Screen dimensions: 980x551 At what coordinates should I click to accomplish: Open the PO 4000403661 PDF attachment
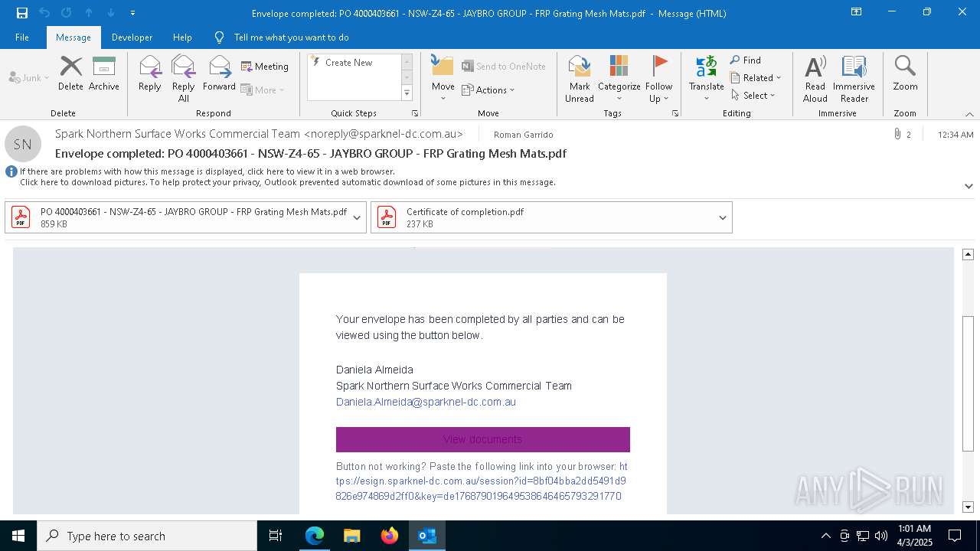pyautogui.click(x=178, y=217)
